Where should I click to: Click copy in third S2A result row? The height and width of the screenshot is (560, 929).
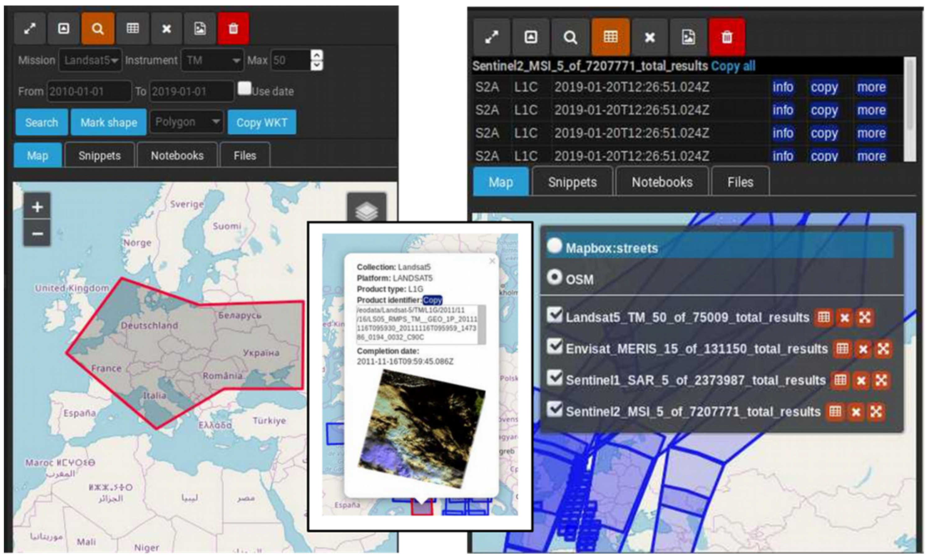824,133
